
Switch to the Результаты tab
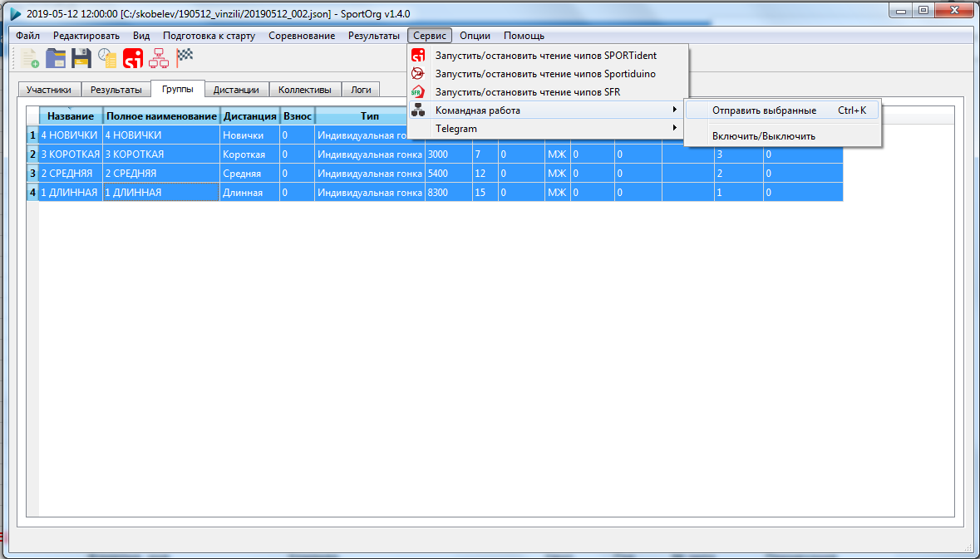(116, 90)
